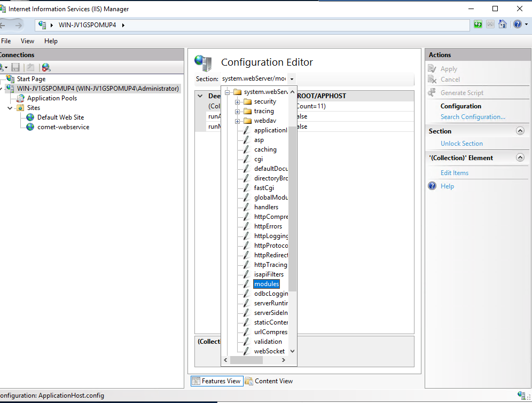Collapse the Section actions group

tap(520, 131)
